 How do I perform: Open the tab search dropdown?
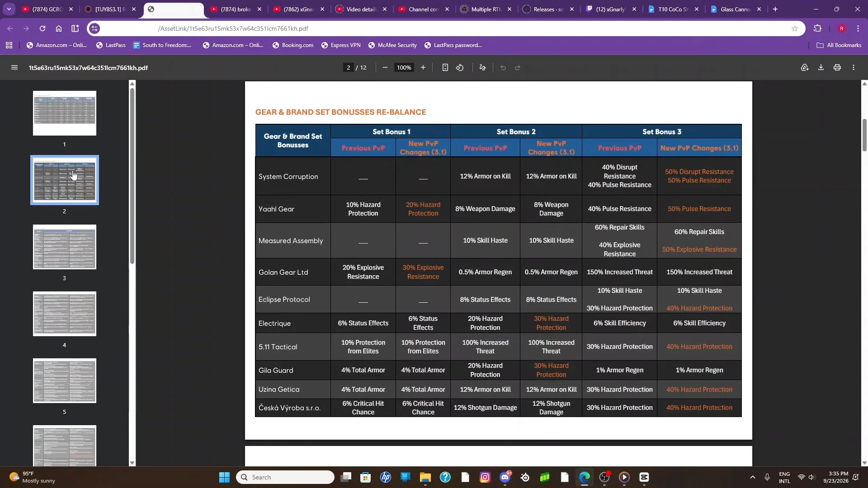[9, 9]
